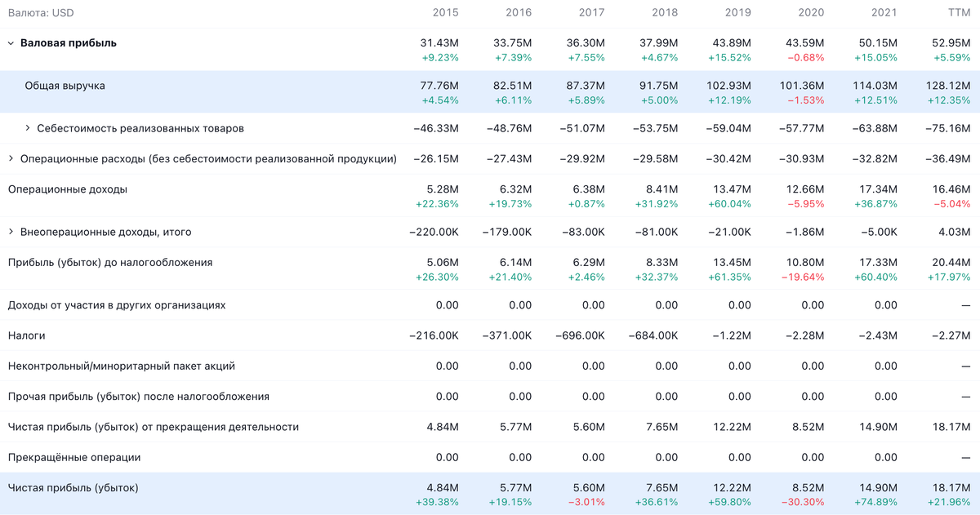Click the TTM non-operating income 4.03M
Viewport: 980px width, 515px height.
pos(954,232)
